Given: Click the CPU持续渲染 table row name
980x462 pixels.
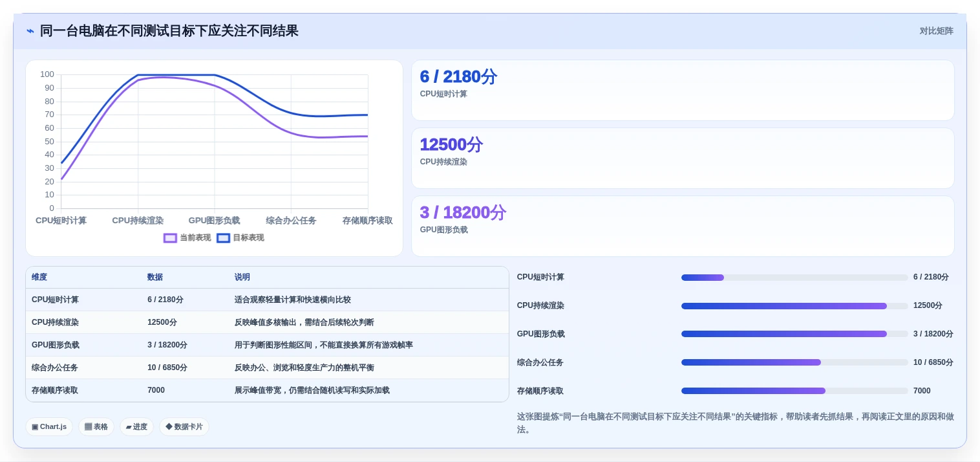Looking at the screenshot, I should point(55,323).
